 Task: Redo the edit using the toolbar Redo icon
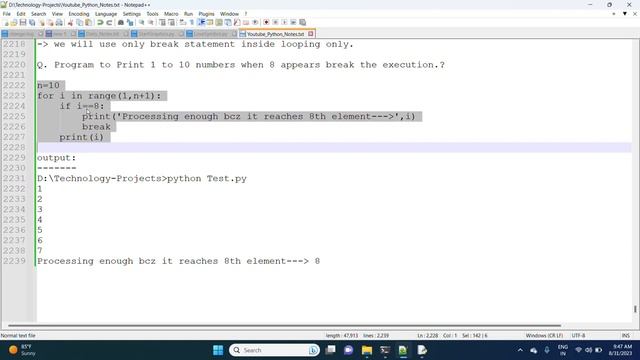109,22
